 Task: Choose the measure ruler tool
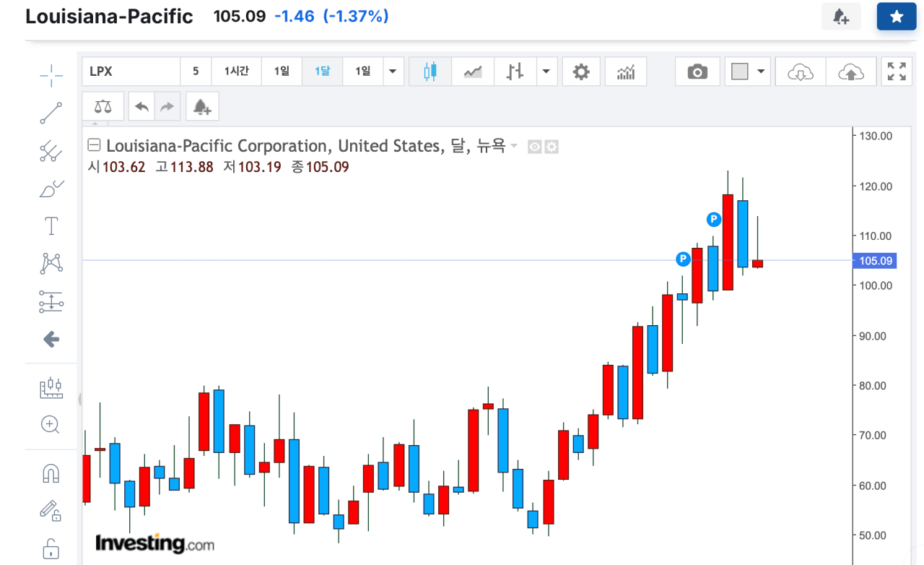[x=51, y=388]
